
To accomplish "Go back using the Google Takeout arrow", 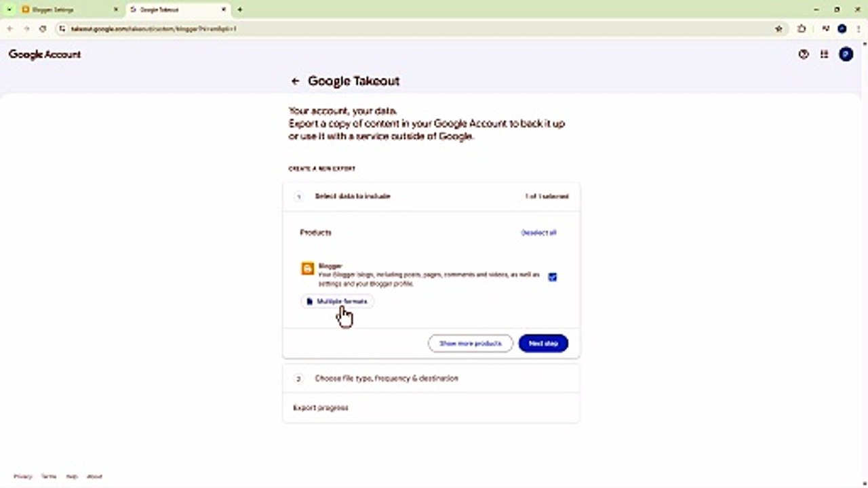I will tap(295, 81).
